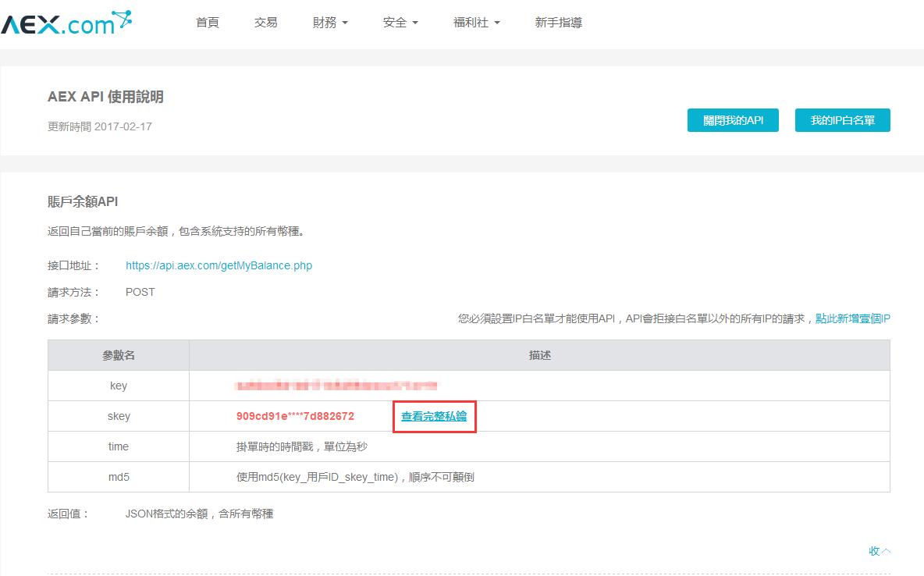Screen dimensions: 924x576
Task: Expand the 安全 dropdown menu
Action: tap(400, 23)
